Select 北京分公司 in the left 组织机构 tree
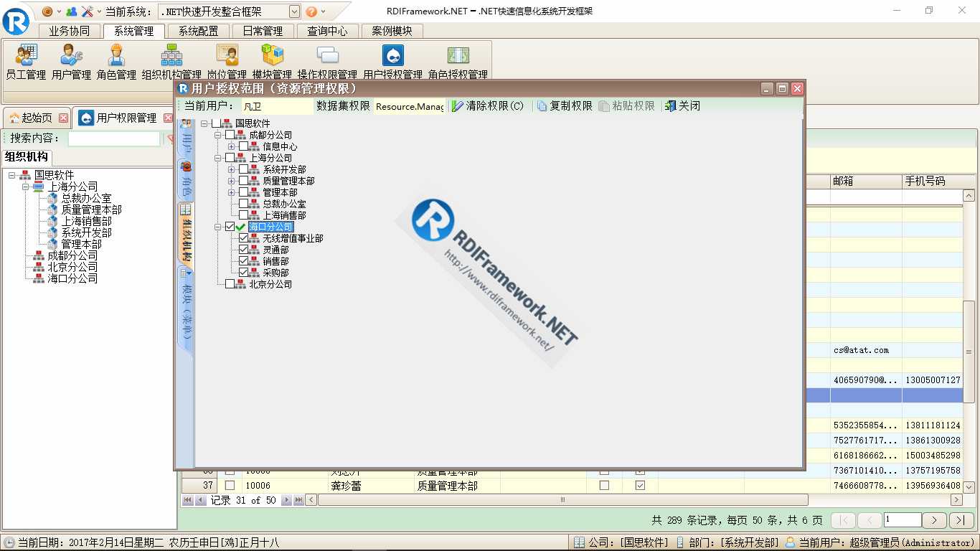The width and height of the screenshot is (980, 551). point(72,267)
